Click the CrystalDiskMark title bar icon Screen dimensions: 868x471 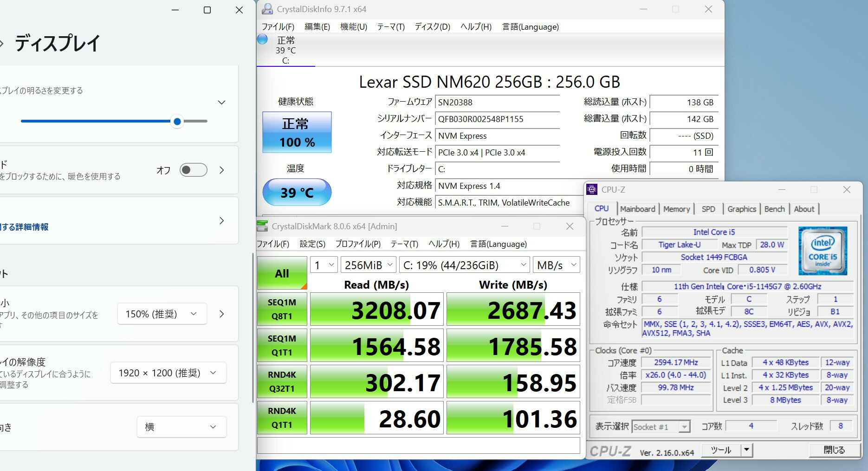[262, 226]
